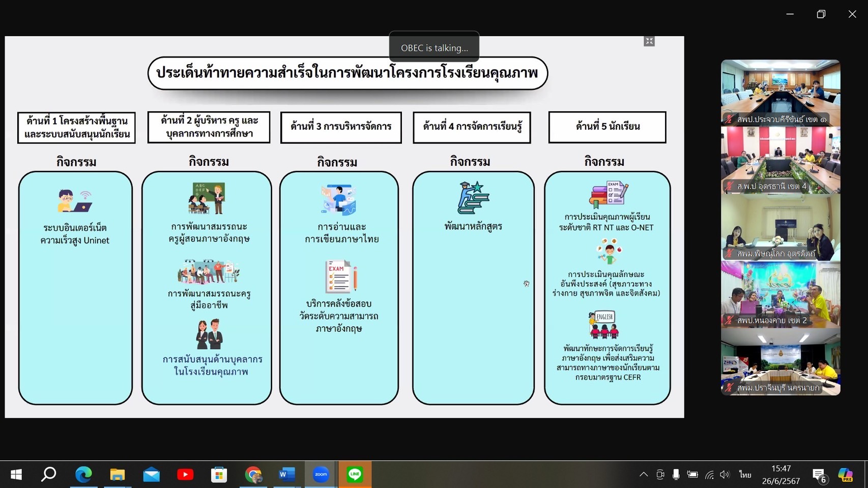Open the Mail app in the taskbar
The width and height of the screenshot is (868, 488).
[x=151, y=474]
